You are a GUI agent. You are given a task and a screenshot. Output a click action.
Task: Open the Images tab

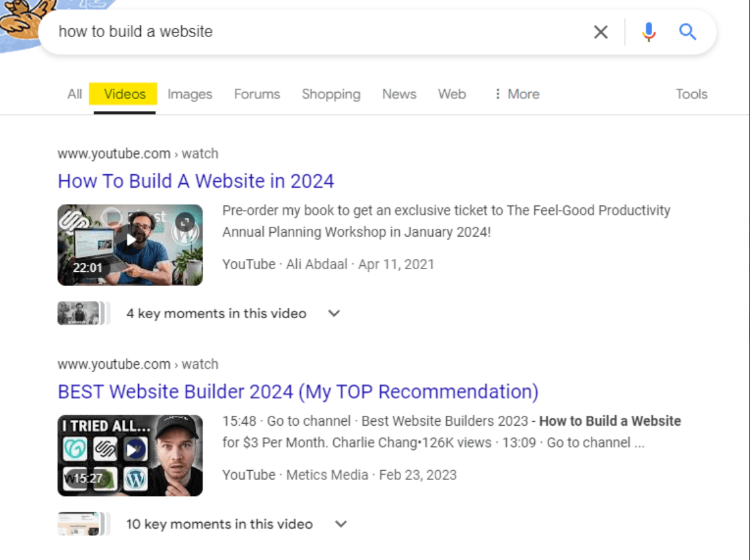click(190, 95)
